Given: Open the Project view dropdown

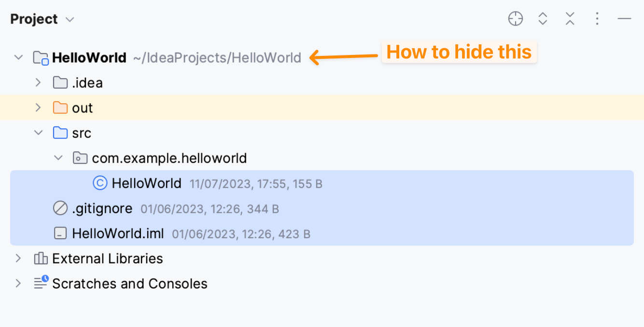Looking at the screenshot, I should pyautogui.click(x=70, y=20).
